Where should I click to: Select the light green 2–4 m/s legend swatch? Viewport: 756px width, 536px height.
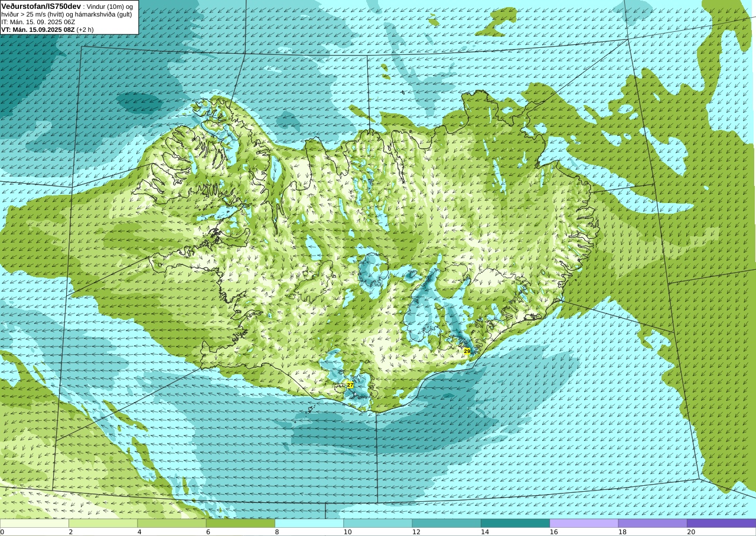103,523
